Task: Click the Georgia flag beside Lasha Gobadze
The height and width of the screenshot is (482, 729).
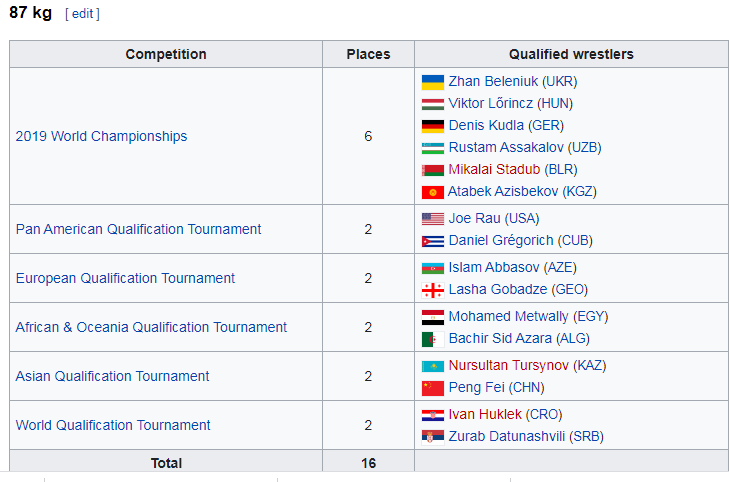Action: (x=432, y=290)
